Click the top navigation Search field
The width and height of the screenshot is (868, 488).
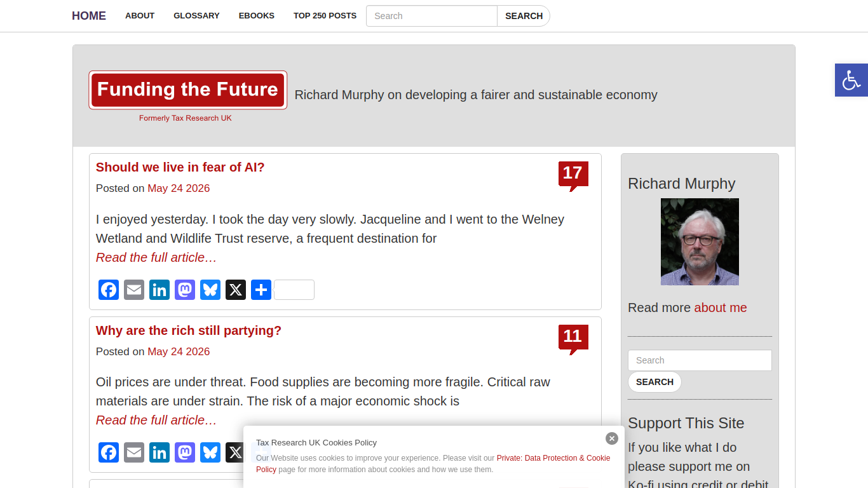pos(431,16)
